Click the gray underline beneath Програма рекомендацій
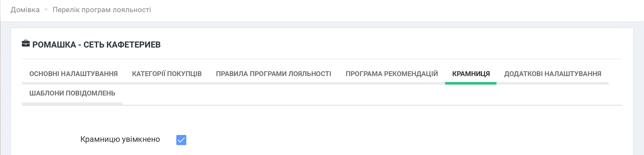This screenshot has width=644, height=155. [392, 84]
